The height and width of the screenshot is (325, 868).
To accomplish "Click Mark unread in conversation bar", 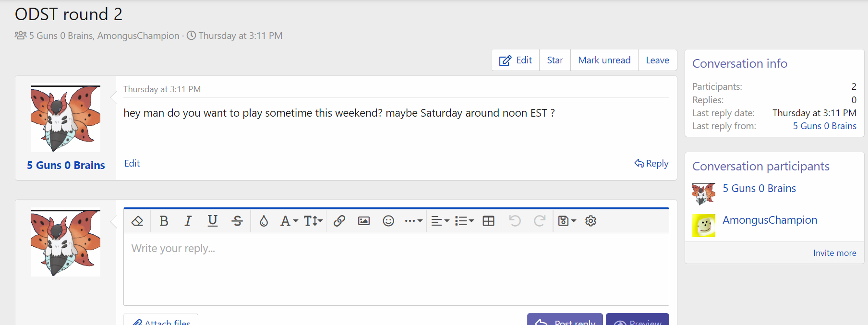I will pyautogui.click(x=604, y=60).
